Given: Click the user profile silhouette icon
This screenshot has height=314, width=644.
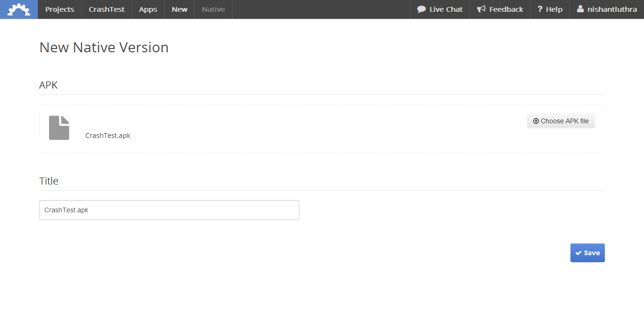Looking at the screenshot, I should (580, 9).
